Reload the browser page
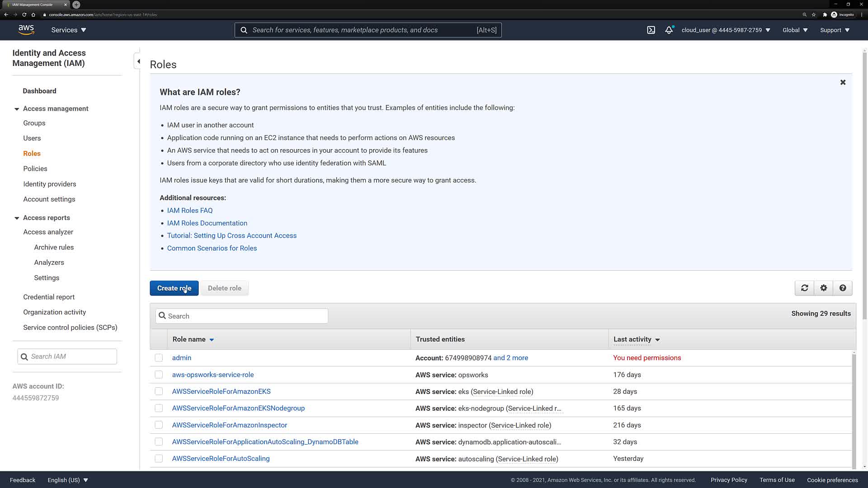Viewport: 868px width, 488px height. [x=24, y=14]
